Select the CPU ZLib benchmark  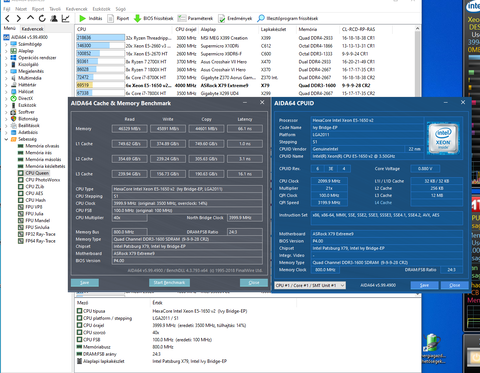31,186
